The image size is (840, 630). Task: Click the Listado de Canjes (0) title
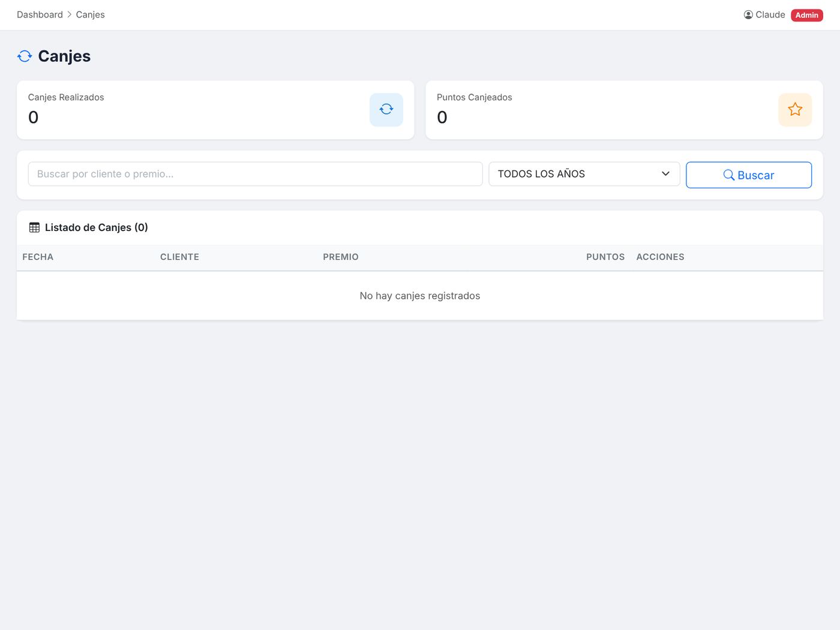[x=97, y=227]
